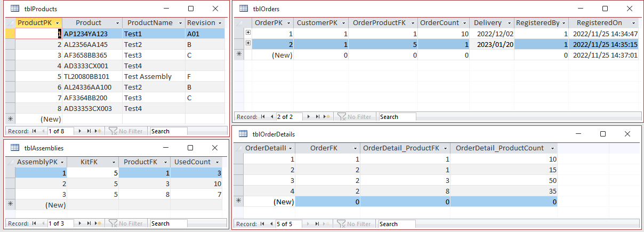Click the record number box in tblAssemblies
Viewport: 644px width, 232px height.
click(60, 223)
